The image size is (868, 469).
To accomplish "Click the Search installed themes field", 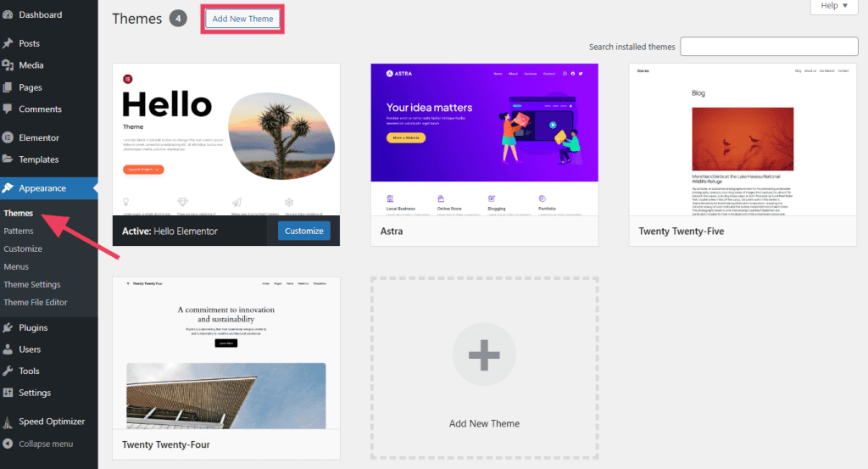I will (769, 47).
